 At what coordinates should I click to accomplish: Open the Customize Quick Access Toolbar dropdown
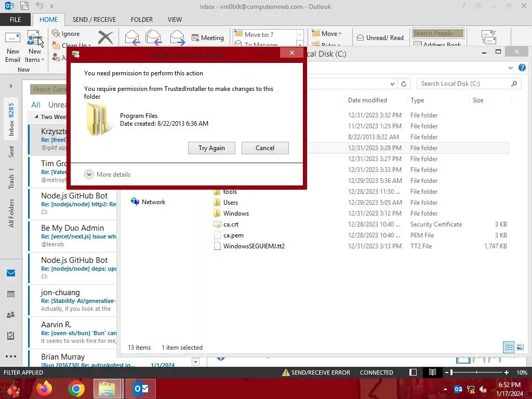click(51, 6)
